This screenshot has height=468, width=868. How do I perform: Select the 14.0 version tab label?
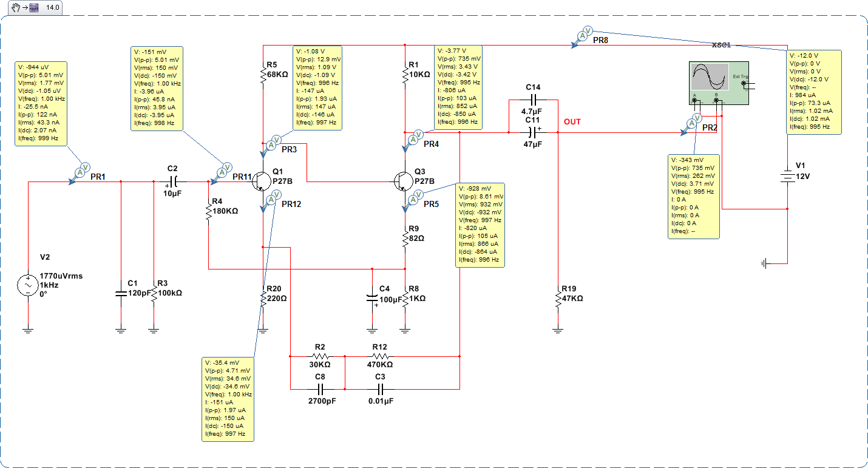[53, 7]
